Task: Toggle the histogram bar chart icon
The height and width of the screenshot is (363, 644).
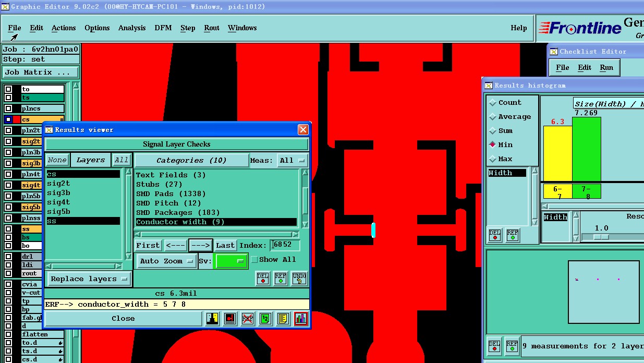Action: pyautogui.click(x=300, y=318)
